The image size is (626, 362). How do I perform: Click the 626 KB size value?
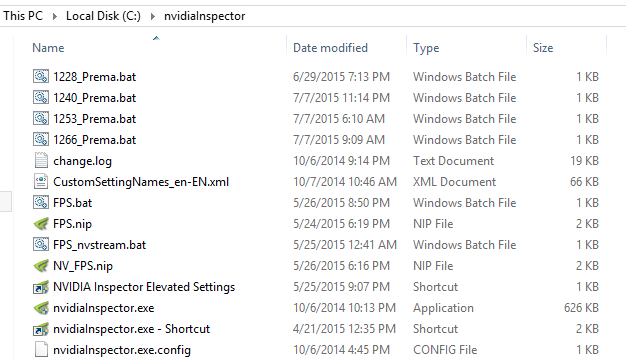(x=581, y=308)
